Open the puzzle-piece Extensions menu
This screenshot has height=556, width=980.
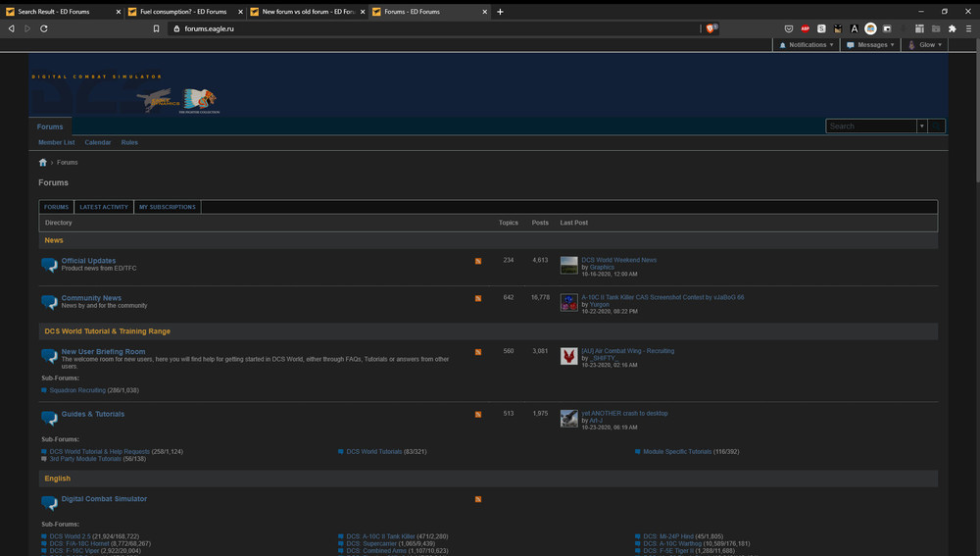(x=952, y=28)
